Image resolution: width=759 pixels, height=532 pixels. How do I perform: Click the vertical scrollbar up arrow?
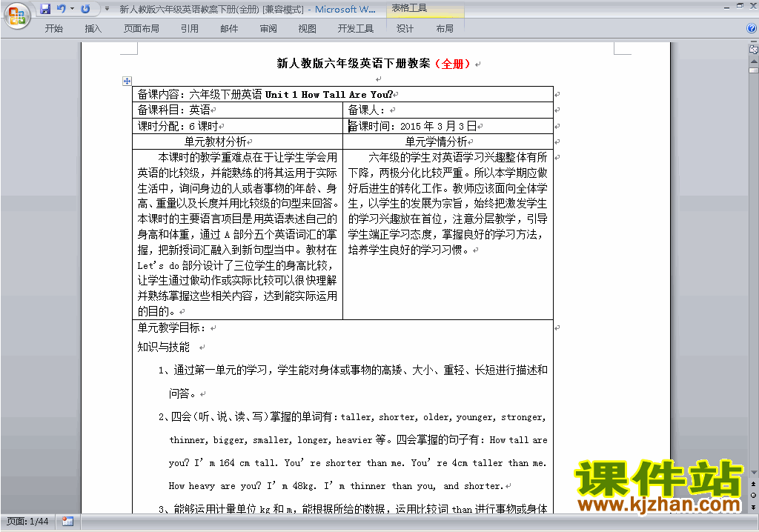[754, 61]
